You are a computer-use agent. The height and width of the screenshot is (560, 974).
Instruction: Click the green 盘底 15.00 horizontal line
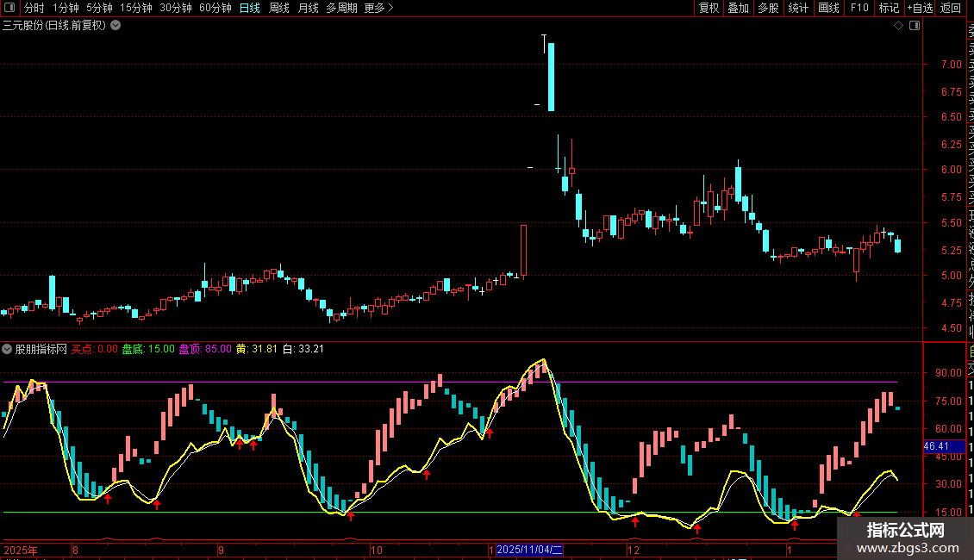pyautogui.click(x=450, y=513)
